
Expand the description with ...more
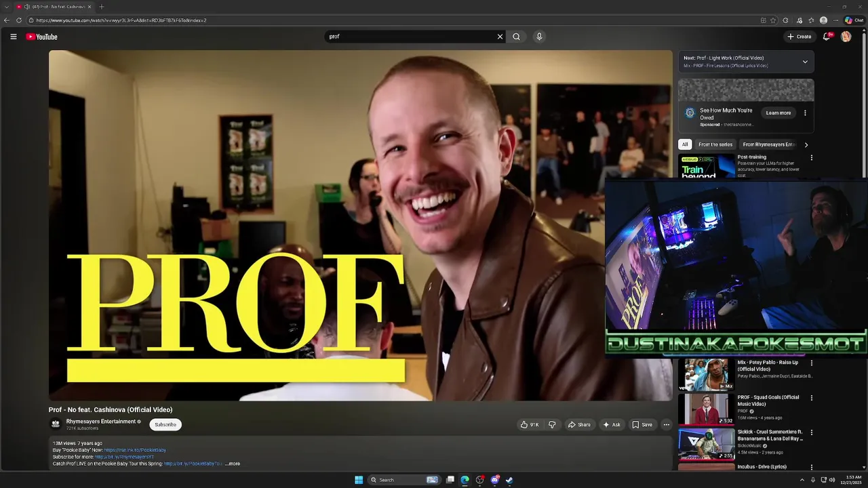point(233,464)
